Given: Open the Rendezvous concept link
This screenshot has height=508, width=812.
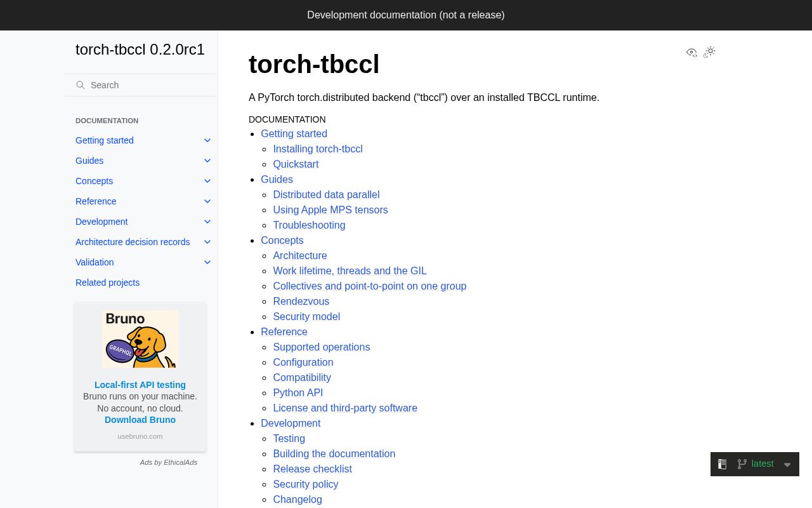Looking at the screenshot, I should 301,301.
